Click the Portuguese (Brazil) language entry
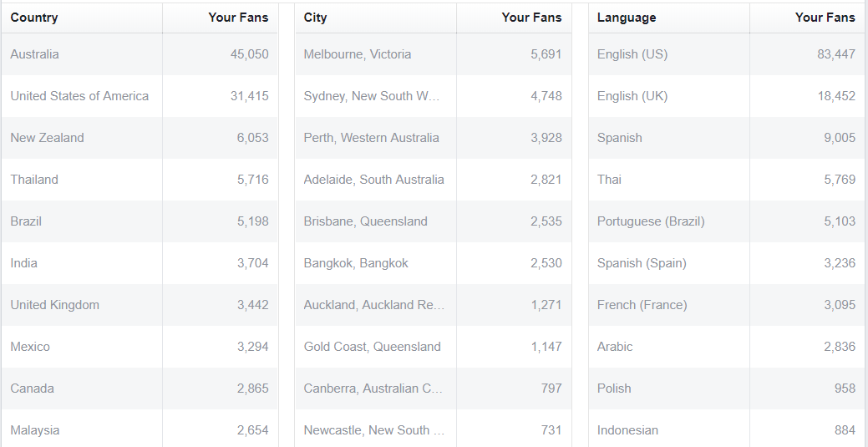868x447 pixels. 726,221
